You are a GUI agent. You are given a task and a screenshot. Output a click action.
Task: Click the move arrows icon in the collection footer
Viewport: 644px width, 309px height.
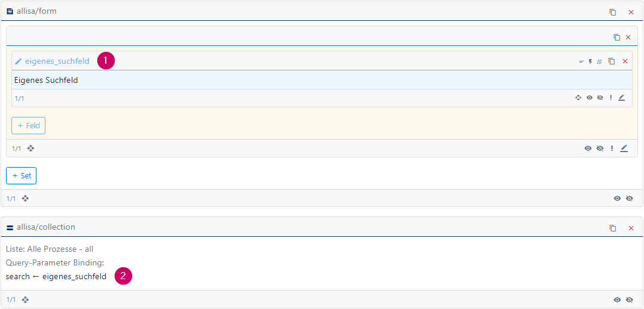click(26, 300)
